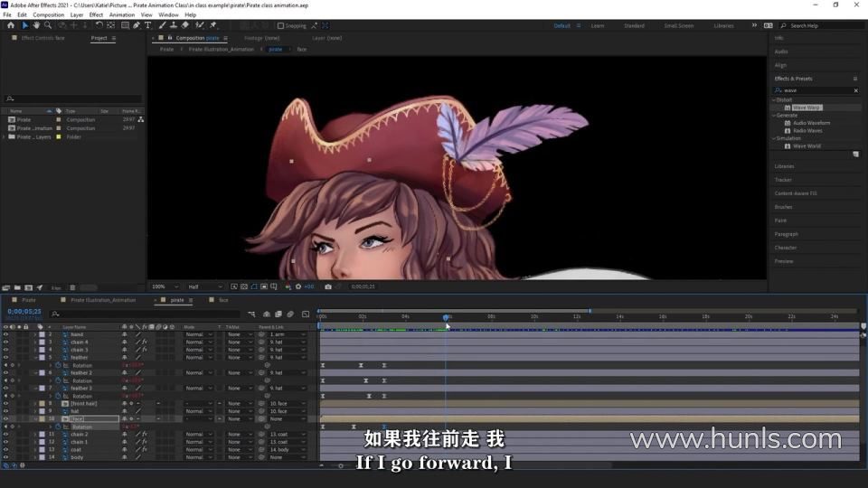Image resolution: width=868 pixels, height=488 pixels.
Task: Open the viewer resolution Half dropdown
Action: pos(205,286)
